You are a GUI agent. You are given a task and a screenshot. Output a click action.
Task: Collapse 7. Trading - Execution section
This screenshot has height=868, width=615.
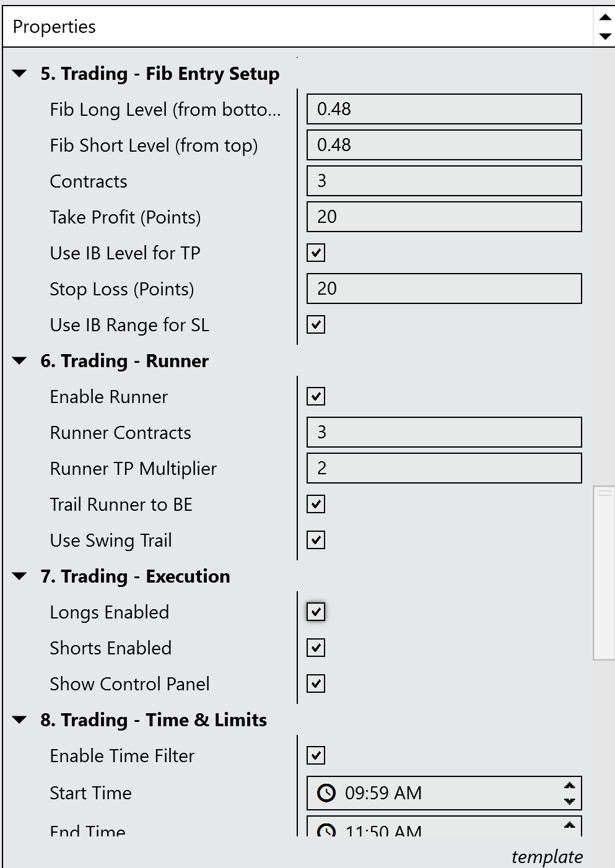[x=20, y=576]
